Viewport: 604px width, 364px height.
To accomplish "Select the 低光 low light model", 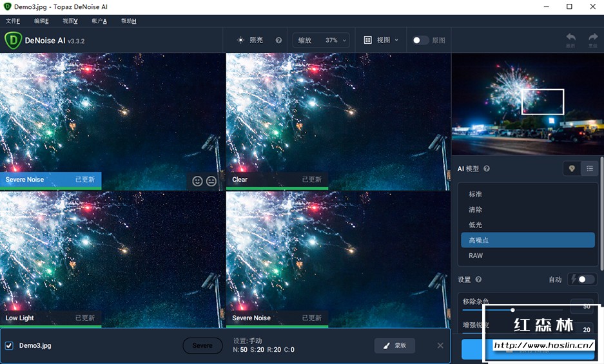I will click(528, 225).
